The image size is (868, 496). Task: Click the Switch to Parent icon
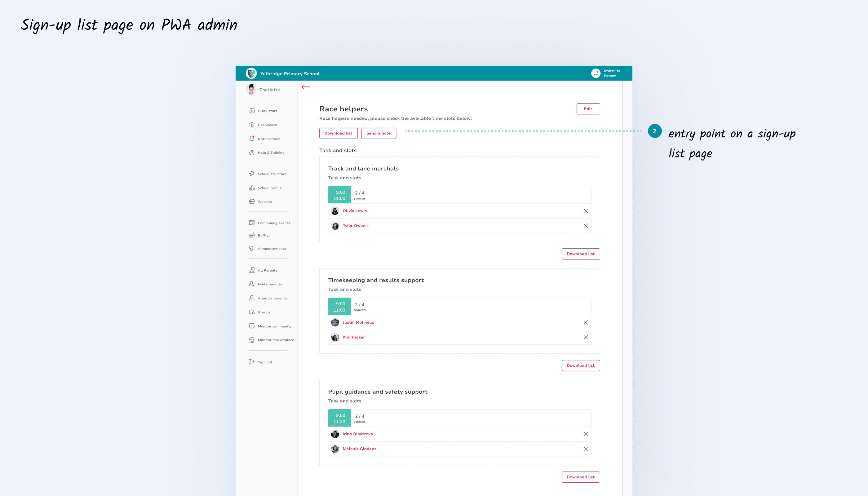(x=596, y=73)
